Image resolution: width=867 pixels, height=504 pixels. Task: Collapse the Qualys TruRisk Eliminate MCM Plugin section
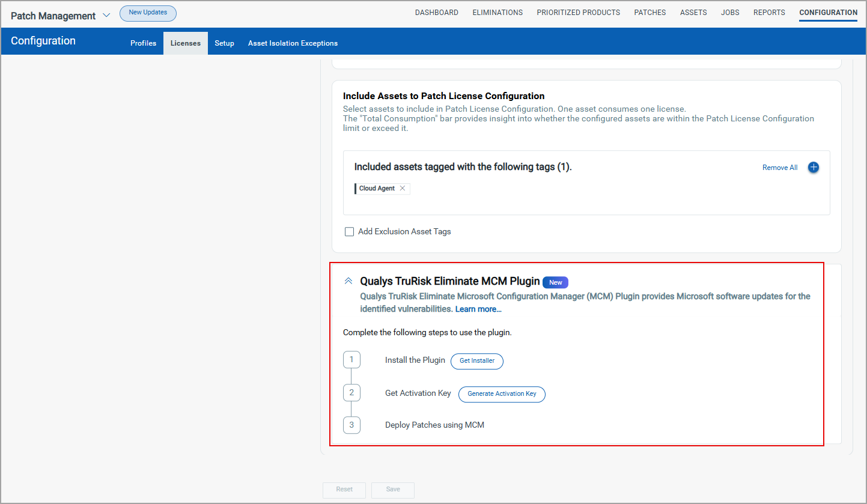348,281
